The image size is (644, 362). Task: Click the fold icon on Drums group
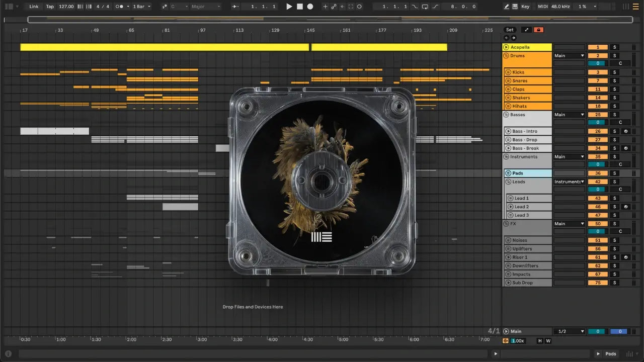pos(506,56)
